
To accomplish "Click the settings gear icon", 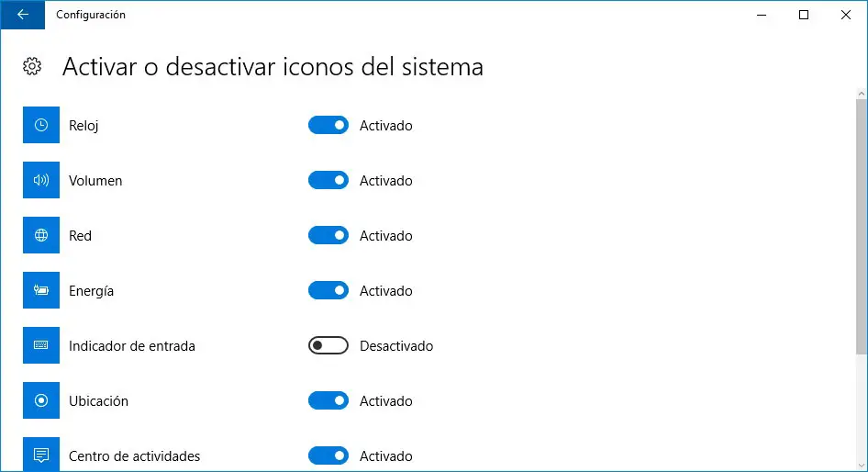I will [x=32, y=66].
